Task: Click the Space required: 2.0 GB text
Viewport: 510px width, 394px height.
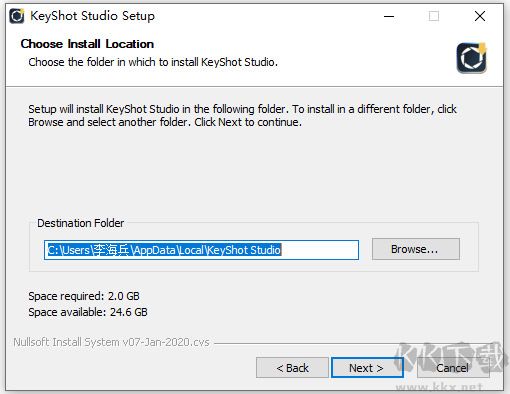Action: [x=84, y=296]
